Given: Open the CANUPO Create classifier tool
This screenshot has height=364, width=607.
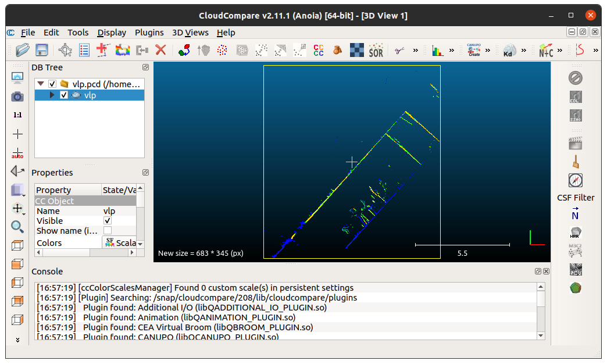Looking at the screenshot, I should 474,51.
